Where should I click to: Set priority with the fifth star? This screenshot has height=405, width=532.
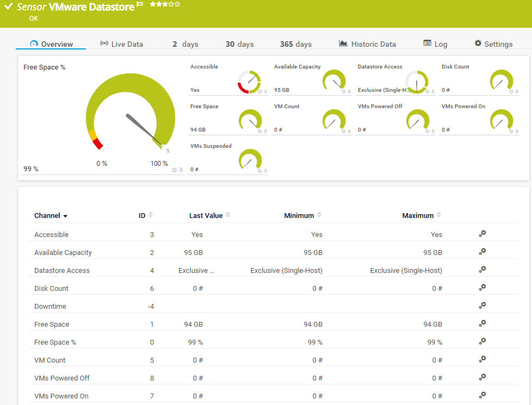point(177,4)
